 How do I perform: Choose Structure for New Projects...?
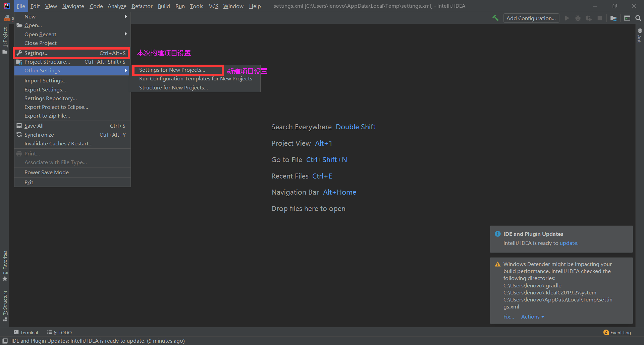point(195,87)
